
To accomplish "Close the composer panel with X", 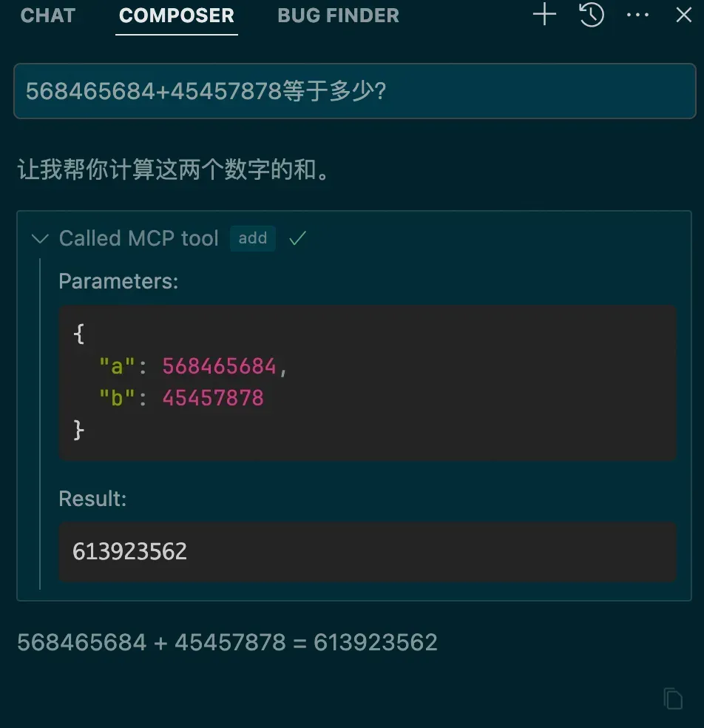I will [683, 15].
